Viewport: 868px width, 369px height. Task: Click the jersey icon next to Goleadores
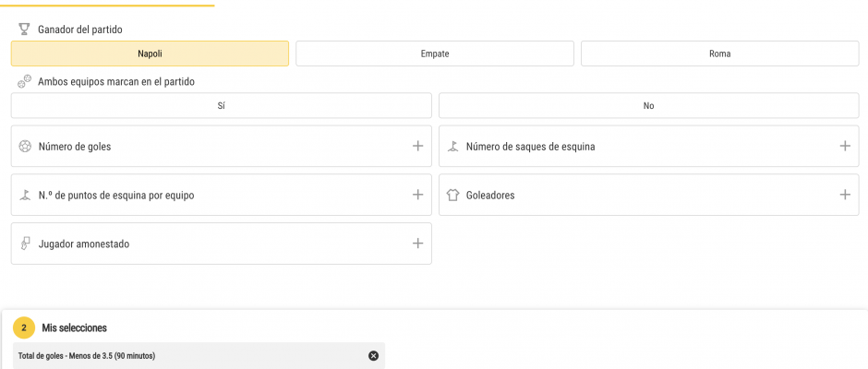[452, 196]
